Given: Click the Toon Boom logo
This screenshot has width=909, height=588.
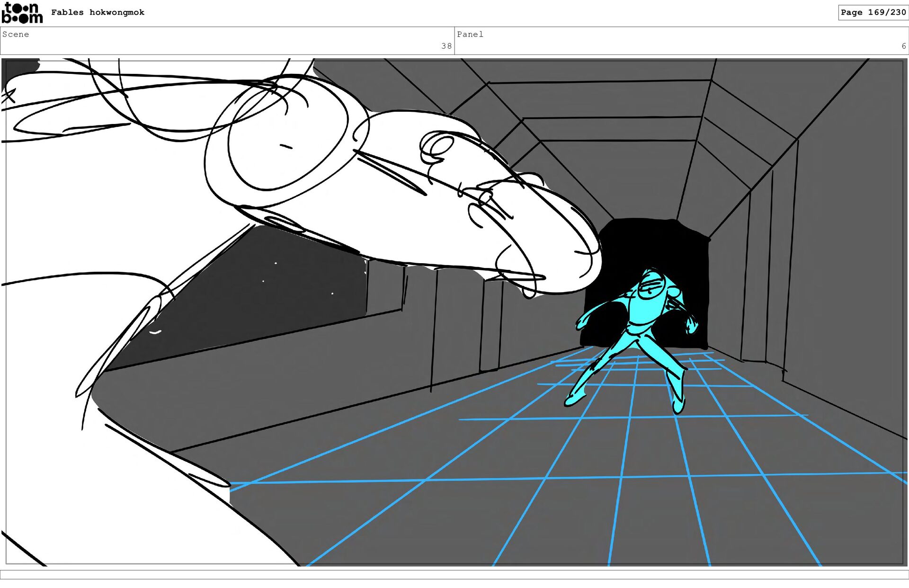Looking at the screenshot, I should [x=22, y=13].
